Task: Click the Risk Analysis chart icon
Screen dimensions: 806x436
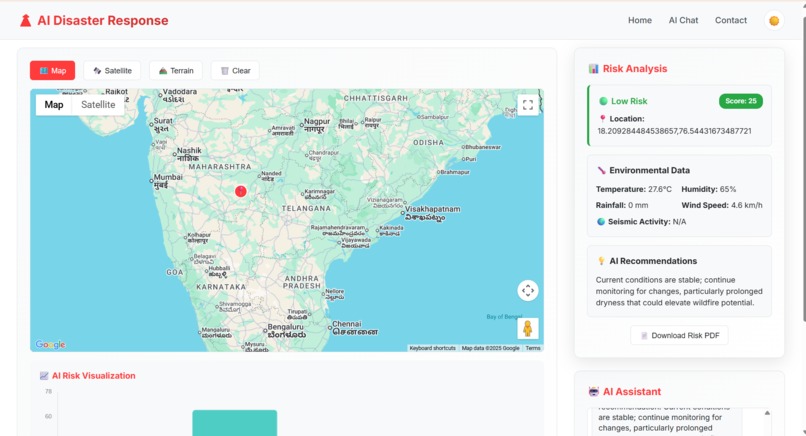Action: [x=594, y=68]
